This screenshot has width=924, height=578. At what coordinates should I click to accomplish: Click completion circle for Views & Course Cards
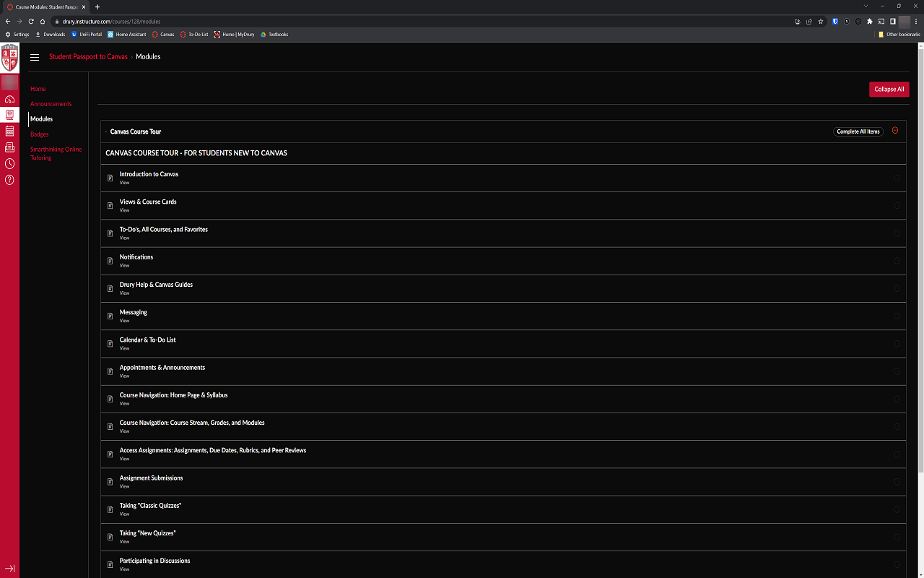(x=897, y=205)
